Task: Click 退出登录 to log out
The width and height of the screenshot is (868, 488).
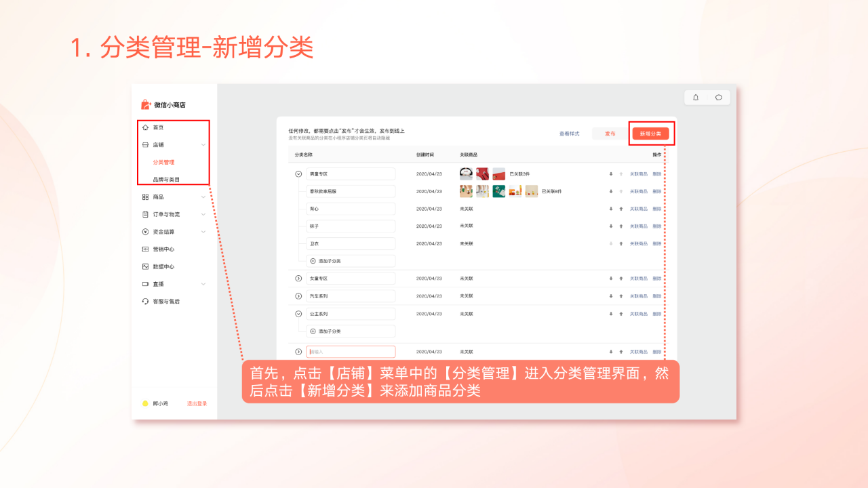Action: pyautogui.click(x=197, y=403)
